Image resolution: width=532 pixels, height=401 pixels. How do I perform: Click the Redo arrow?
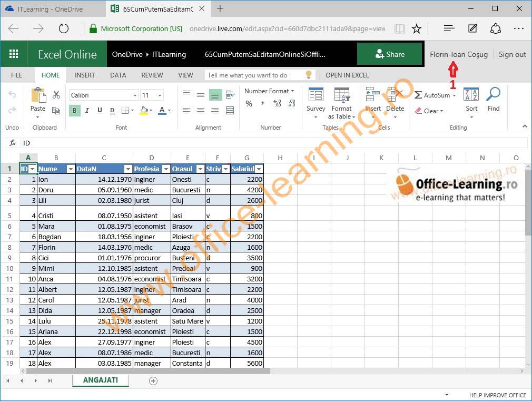tap(12, 110)
